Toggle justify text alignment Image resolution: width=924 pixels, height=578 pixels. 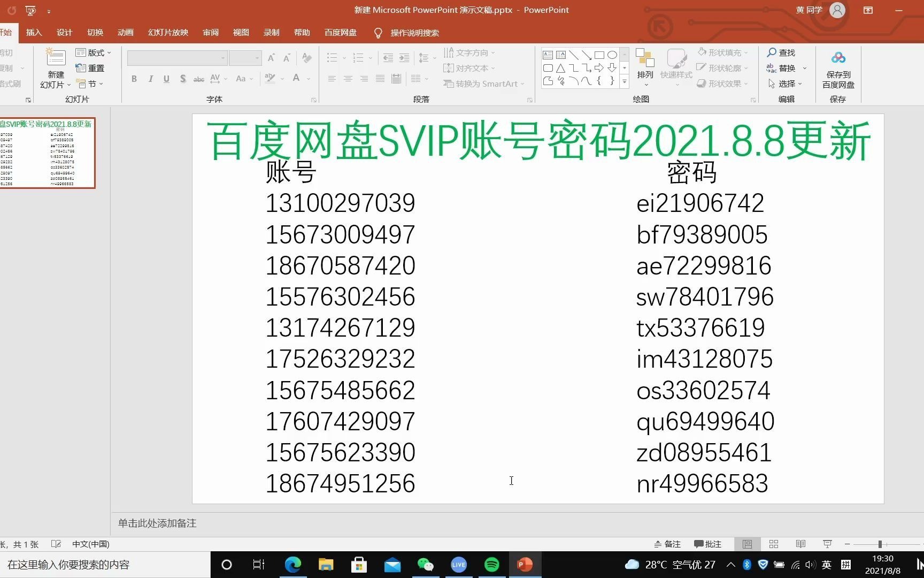click(x=380, y=79)
